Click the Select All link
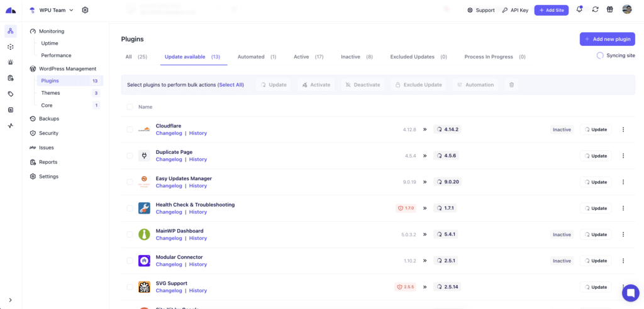This screenshot has height=309, width=644. coord(230,85)
